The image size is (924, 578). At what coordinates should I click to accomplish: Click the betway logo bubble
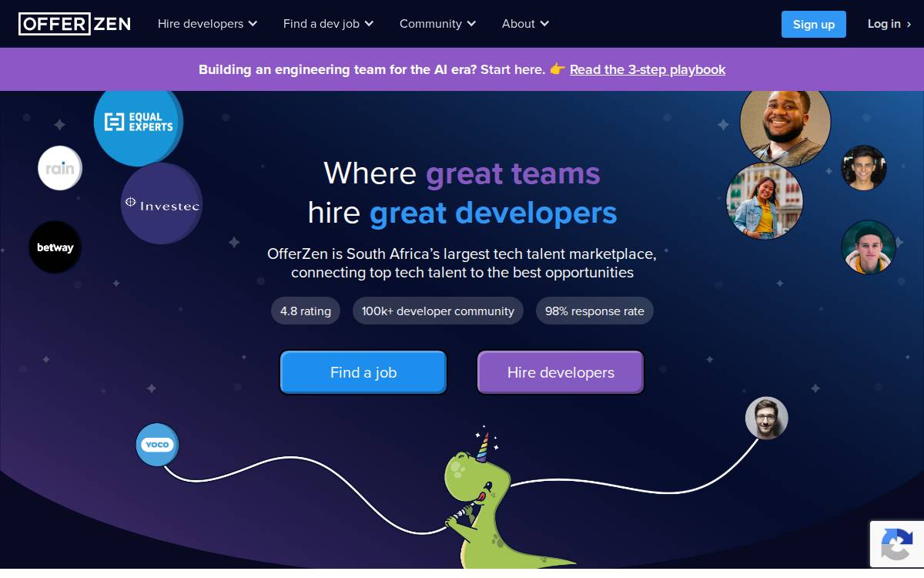(55, 247)
